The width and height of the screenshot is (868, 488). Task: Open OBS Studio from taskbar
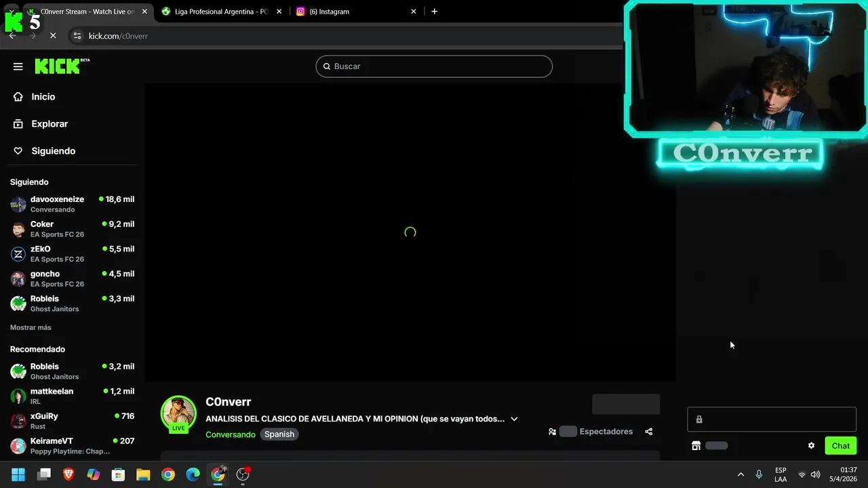coord(243,474)
